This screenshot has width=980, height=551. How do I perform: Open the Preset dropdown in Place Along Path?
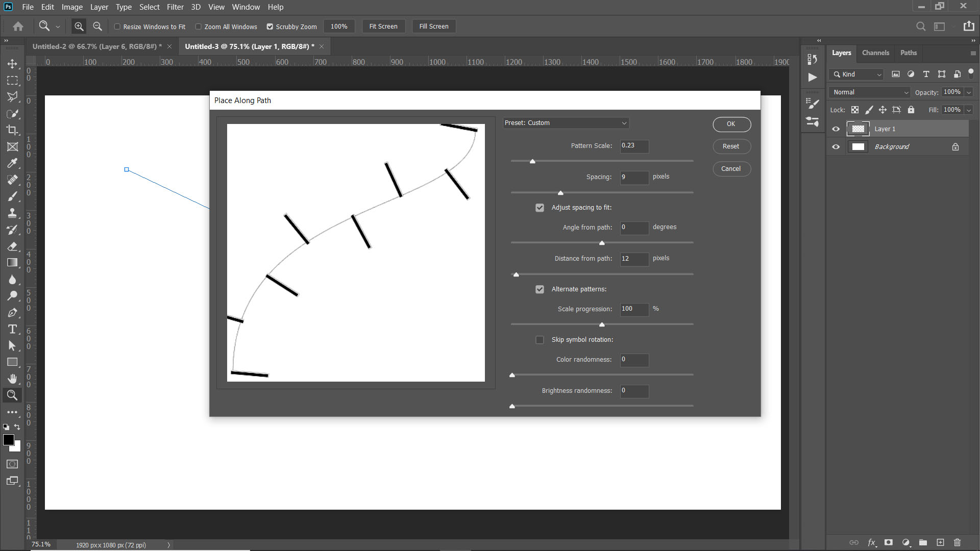point(566,123)
